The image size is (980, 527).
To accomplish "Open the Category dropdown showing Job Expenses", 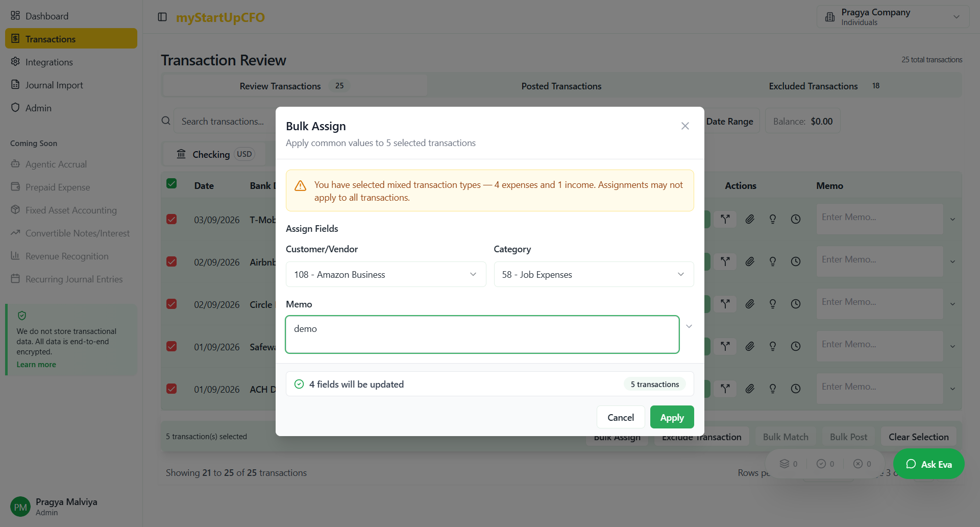I will pyautogui.click(x=593, y=274).
